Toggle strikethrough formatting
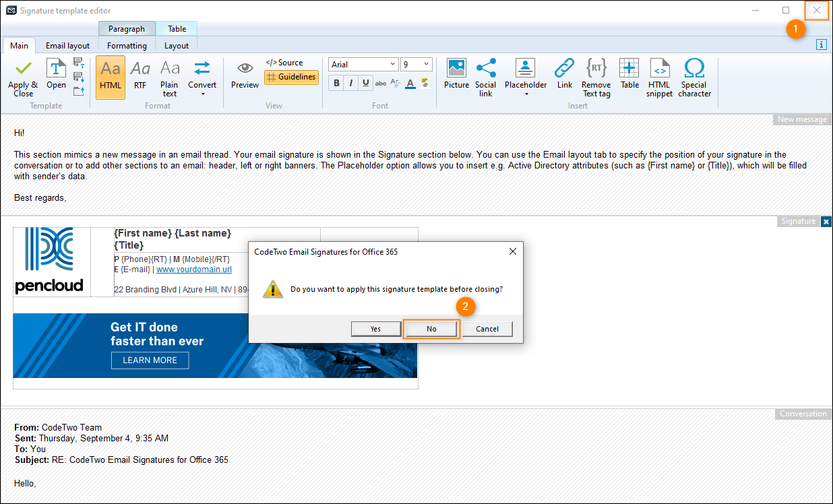The height and width of the screenshot is (504, 833). (381, 82)
